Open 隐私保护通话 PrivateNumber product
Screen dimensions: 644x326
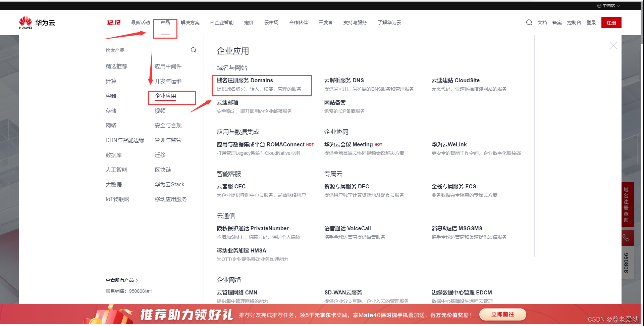point(253,229)
